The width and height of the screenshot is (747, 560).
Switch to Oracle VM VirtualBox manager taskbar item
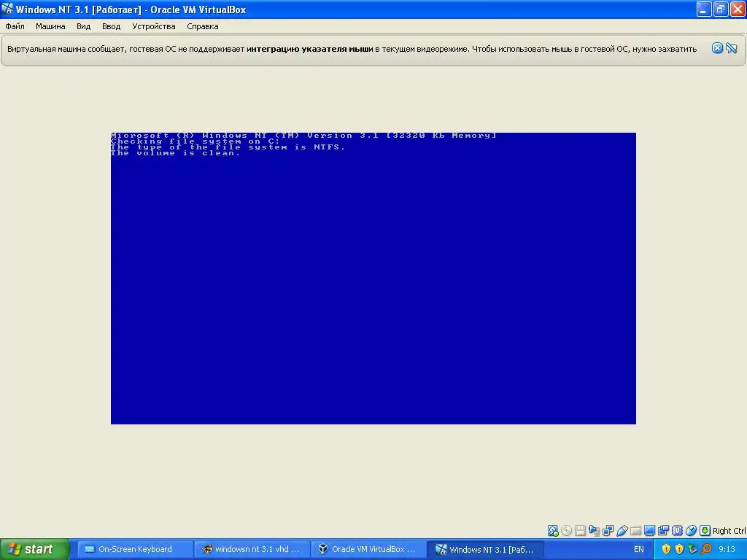point(368,549)
